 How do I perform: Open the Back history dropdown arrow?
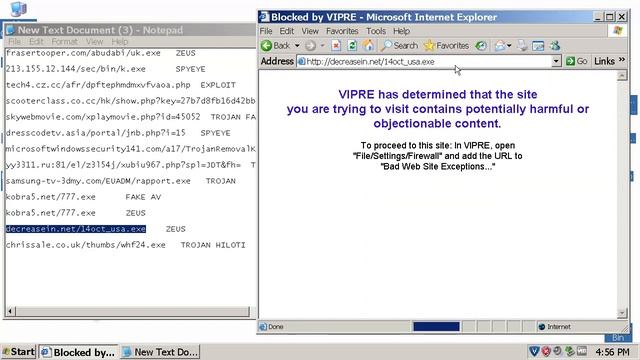297,46
